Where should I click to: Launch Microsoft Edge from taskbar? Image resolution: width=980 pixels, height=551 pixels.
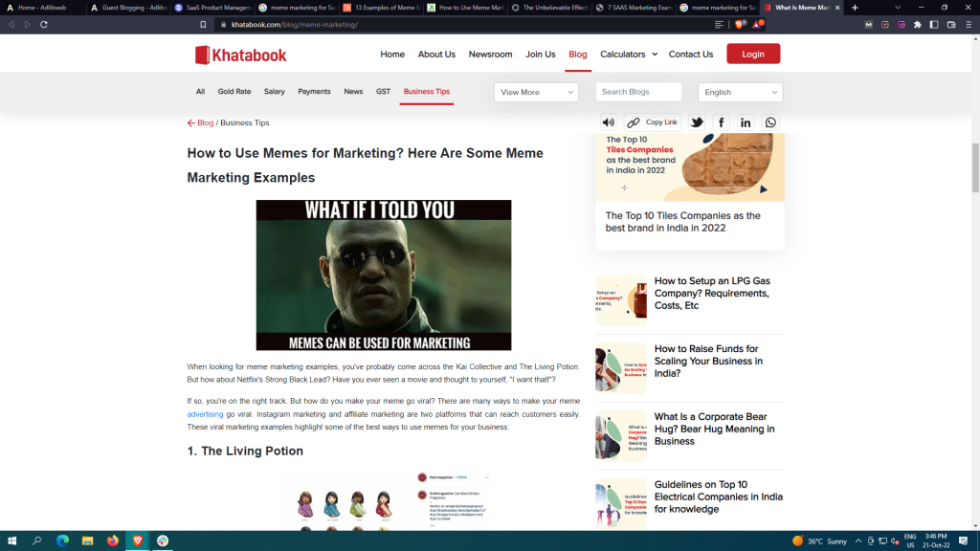click(x=62, y=540)
